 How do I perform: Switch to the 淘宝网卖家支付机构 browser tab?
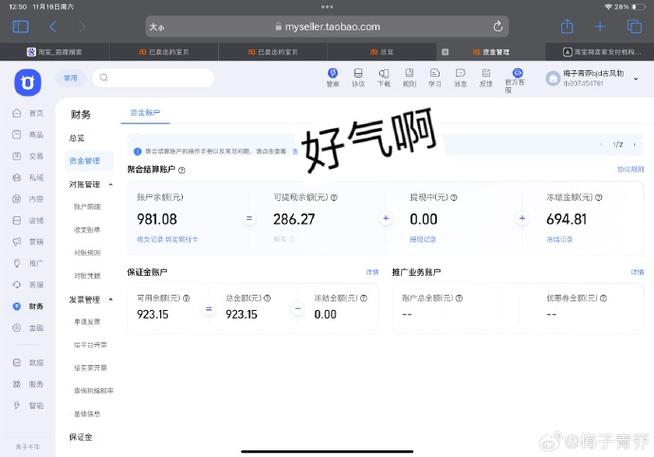[599, 52]
